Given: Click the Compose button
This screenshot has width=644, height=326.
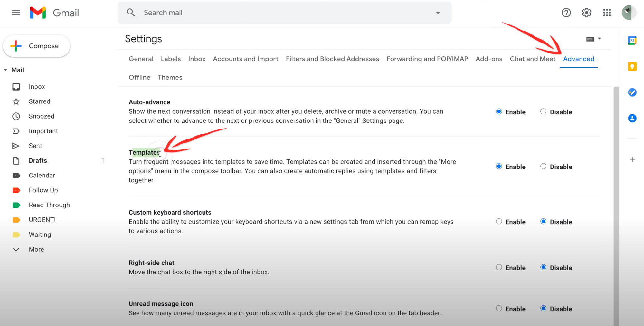Looking at the screenshot, I should 36,46.
